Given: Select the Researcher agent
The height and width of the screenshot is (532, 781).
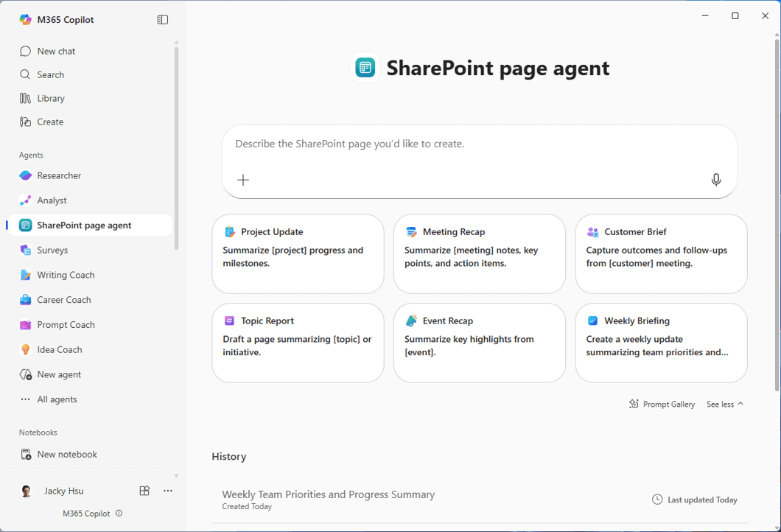Looking at the screenshot, I should (x=59, y=175).
